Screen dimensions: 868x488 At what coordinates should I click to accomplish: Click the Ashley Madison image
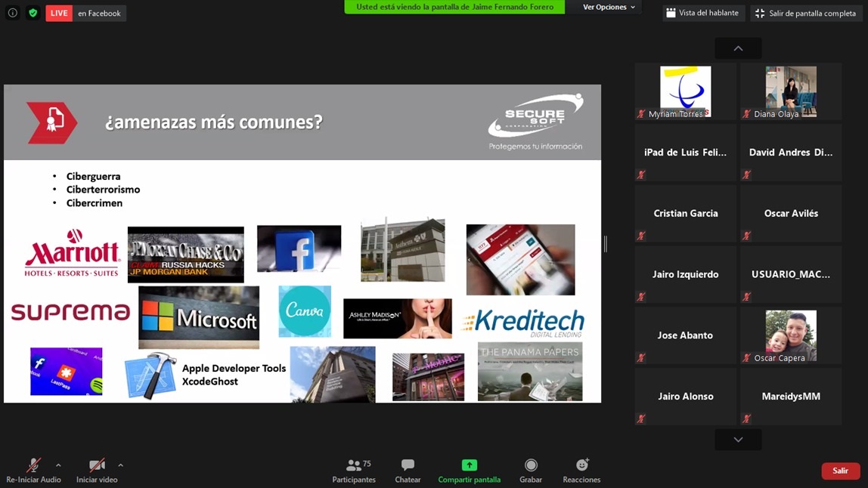click(x=398, y=319)
